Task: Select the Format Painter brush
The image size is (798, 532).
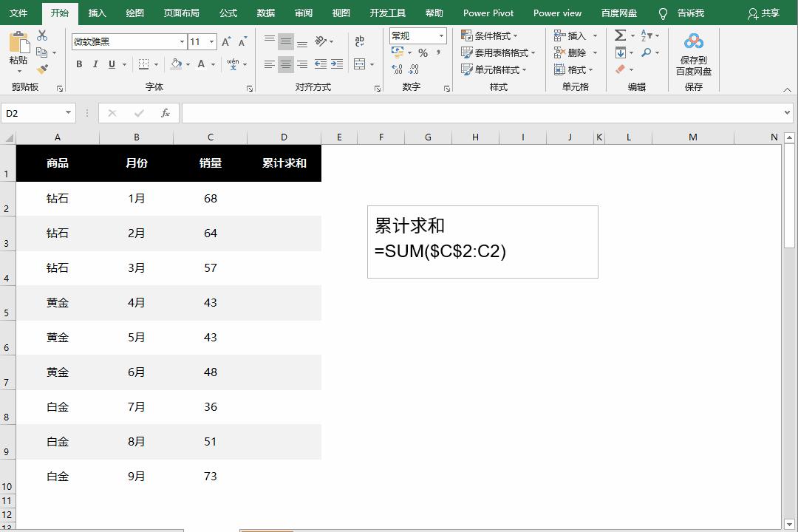Action: click(x=42, y=69)
